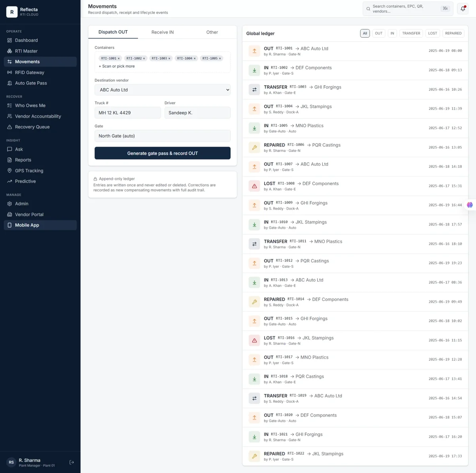Remove the RTI-1002 container chip
Image resolution: width=476 pixels, height=473 pixels.
(x=144, y=58)
